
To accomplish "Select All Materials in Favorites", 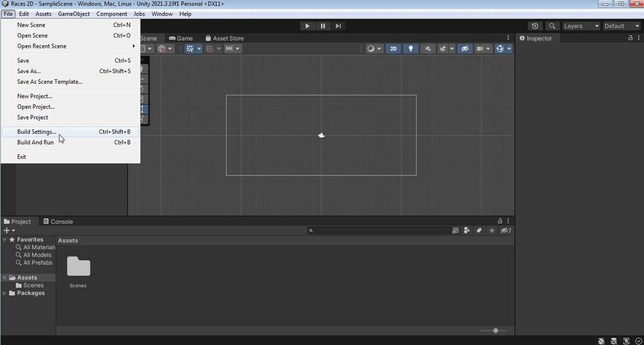I will [x=35, y=247].
